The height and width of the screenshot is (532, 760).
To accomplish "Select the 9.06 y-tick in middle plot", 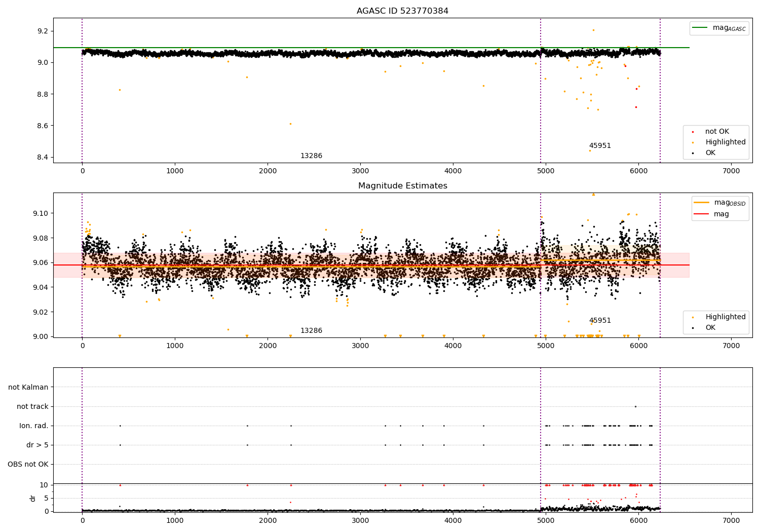I will click(41, 263).
